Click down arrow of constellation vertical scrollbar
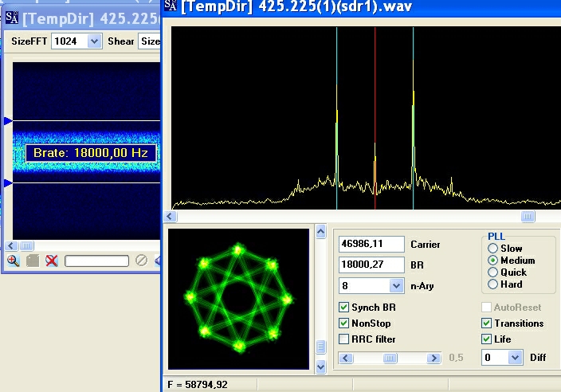 [321, 367]
